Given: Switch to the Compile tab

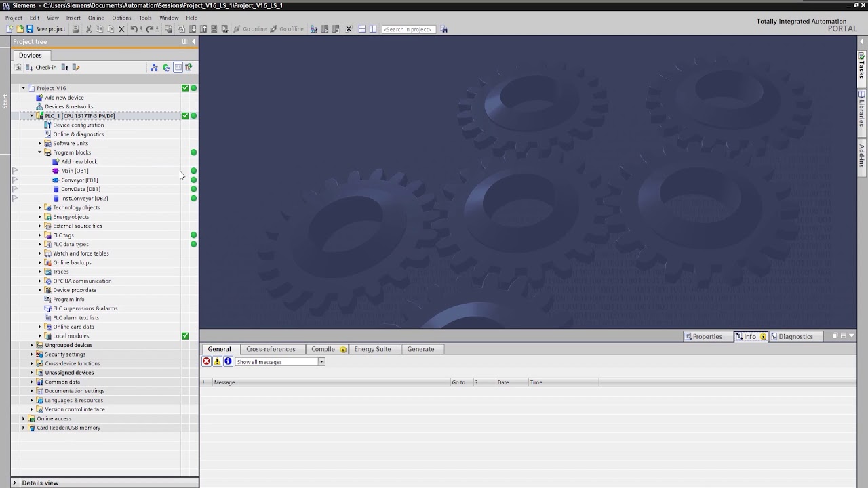Looking at the screenshot, I should 328,349.
